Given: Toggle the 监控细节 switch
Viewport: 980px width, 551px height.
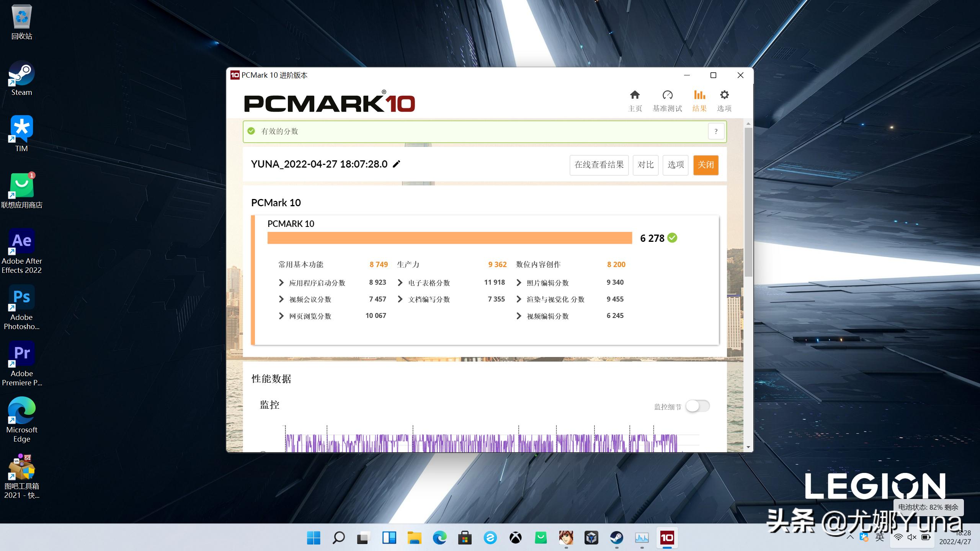Looking at the screenshot, I should 697,406.
